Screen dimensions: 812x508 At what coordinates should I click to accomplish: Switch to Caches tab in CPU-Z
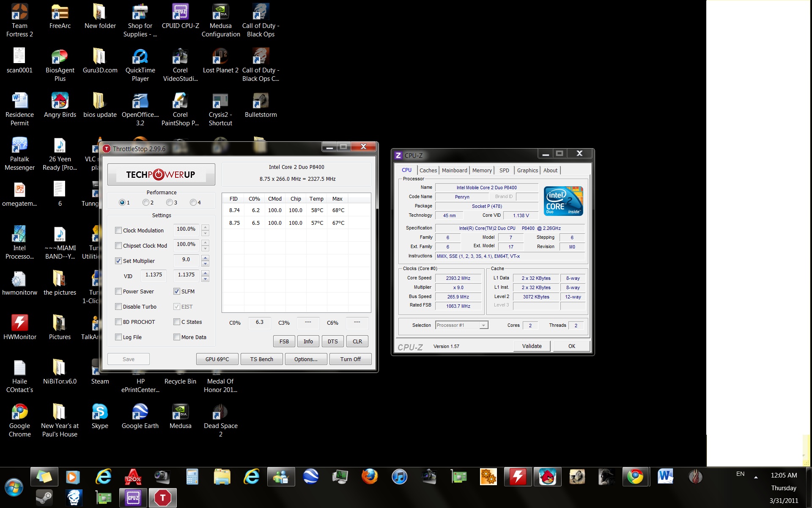(428, 170)
